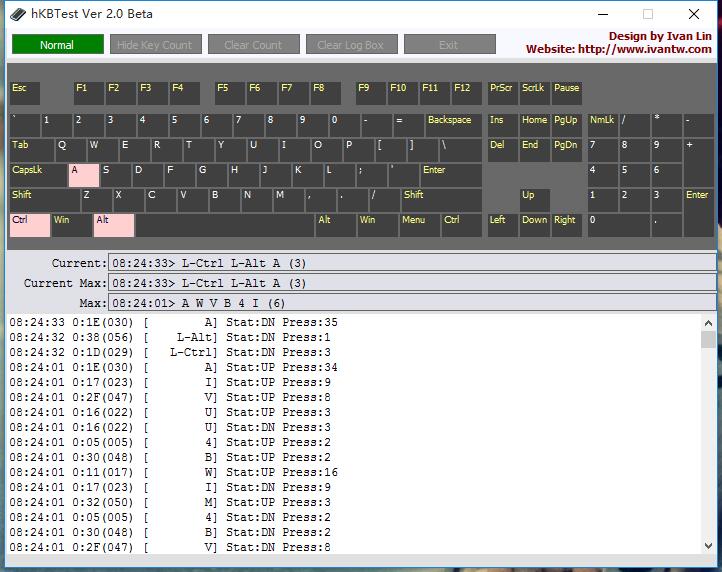Click the numpad 0 key tile
This screenshot has height=572, width=722.
[619, 225]
